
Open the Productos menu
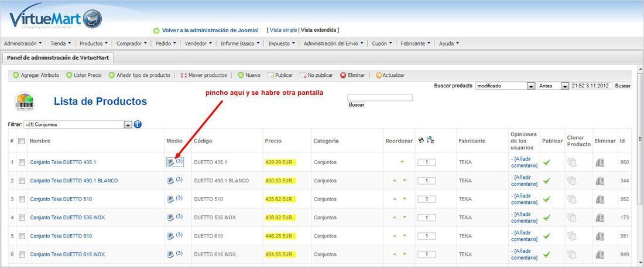point(94,43)
